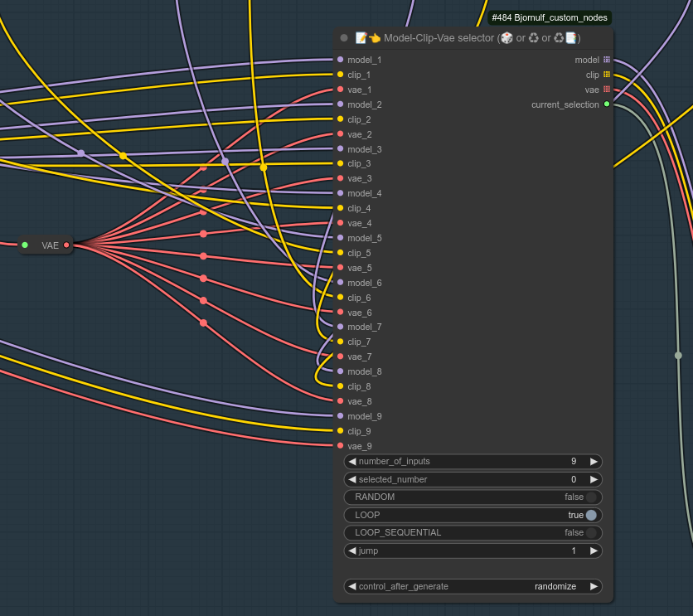The image size is (693, 616).
Task: Increase the jump value with its right arrow
Action: 594,551
